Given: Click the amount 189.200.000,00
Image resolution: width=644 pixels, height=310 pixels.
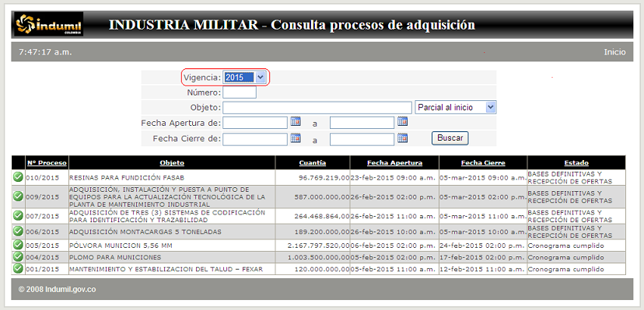Looking at the screenshot, I should [x=322, y=232].
